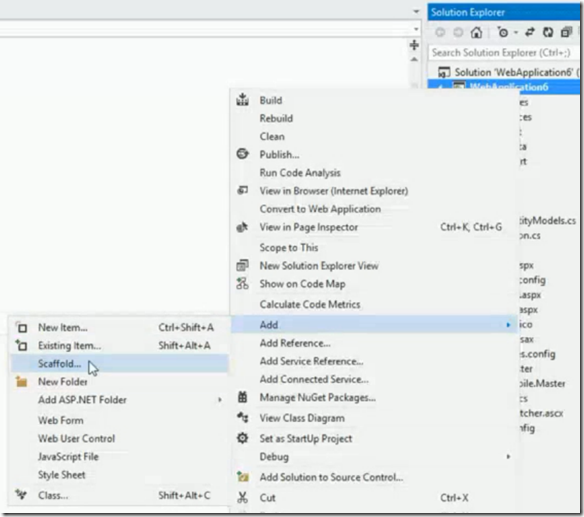Collapse the WebApplication6 project node
Image resolution: width=584 pixels, height=517 pixels.
click(x=441, y=87)
